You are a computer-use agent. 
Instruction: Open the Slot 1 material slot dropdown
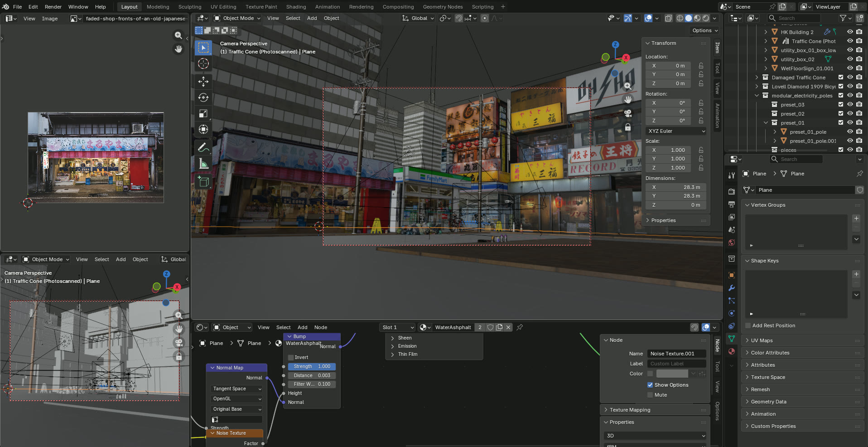click(x=398, y=327)
